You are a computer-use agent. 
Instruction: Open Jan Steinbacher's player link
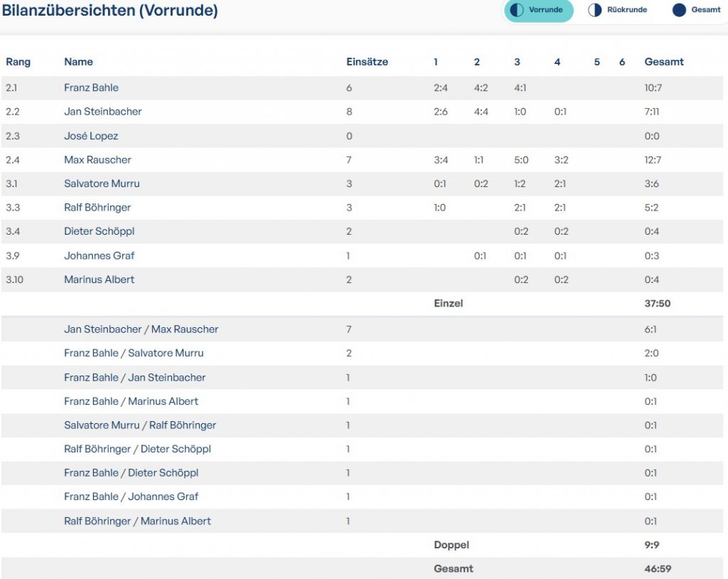coord(102,112)
